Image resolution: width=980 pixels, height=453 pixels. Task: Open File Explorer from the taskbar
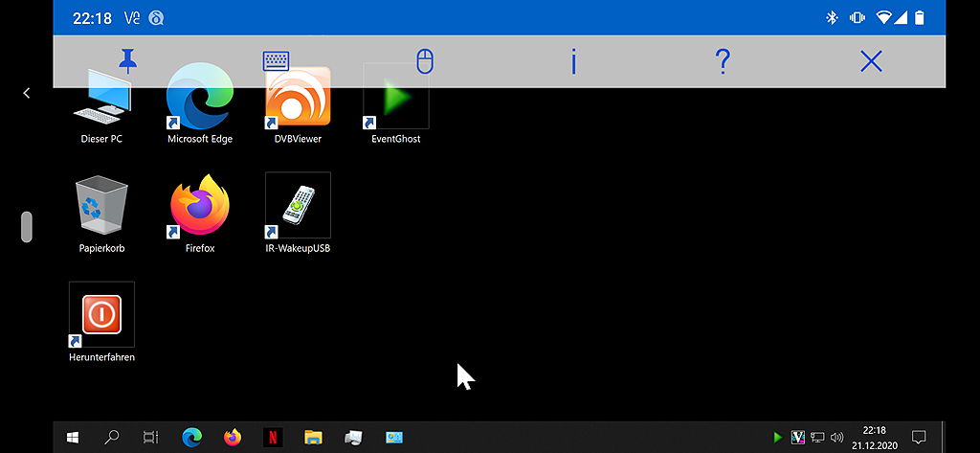click(x=313, y=438)
